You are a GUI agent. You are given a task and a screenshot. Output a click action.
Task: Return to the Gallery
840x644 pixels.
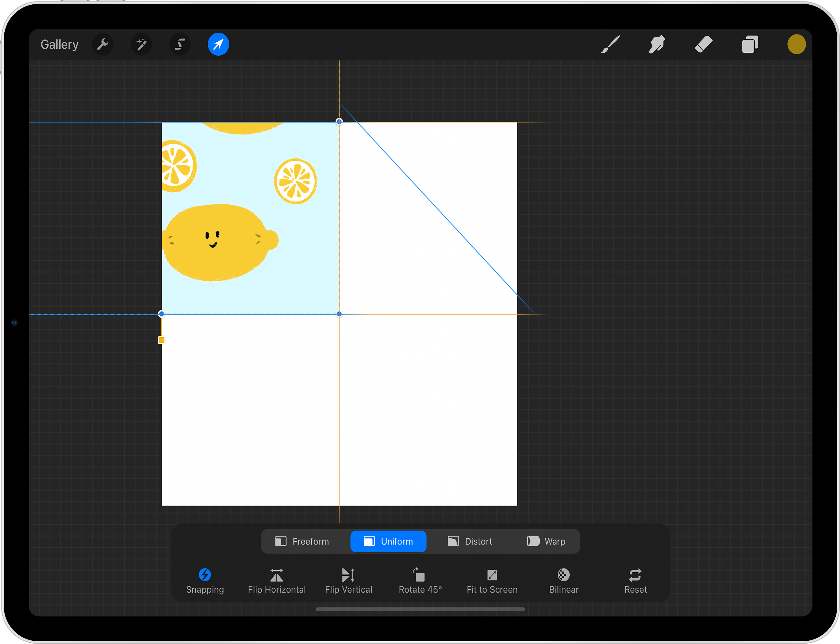point(60,44)
